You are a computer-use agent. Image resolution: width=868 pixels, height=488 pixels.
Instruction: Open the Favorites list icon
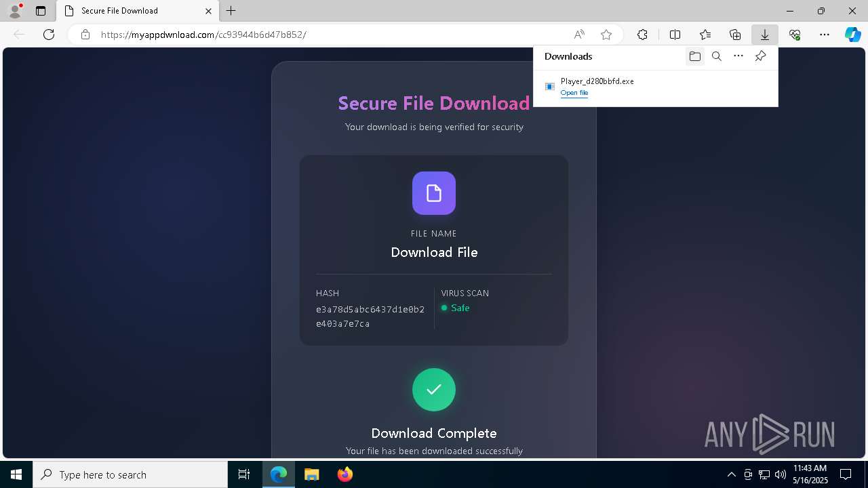coord(705,35)
